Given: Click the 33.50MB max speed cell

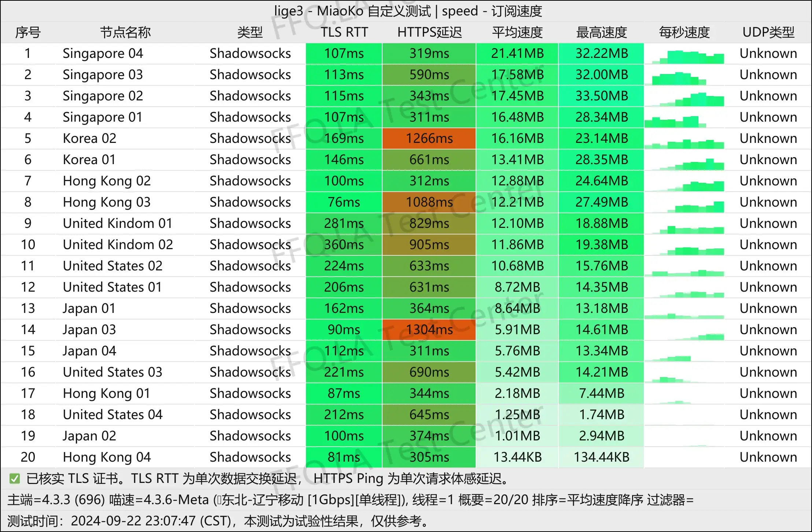Looking at the screenshot, I should (x=601, y=96).
